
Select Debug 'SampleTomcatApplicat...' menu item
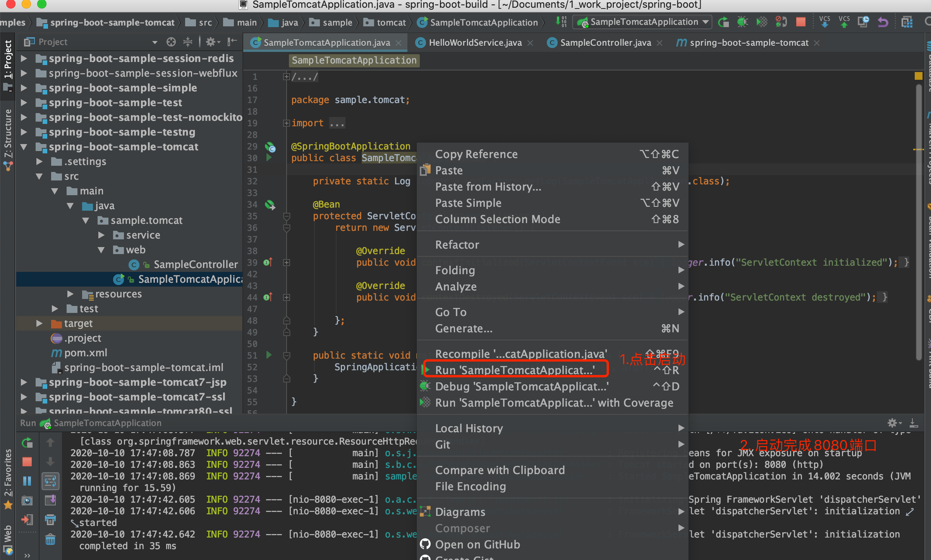pos(553,387)
